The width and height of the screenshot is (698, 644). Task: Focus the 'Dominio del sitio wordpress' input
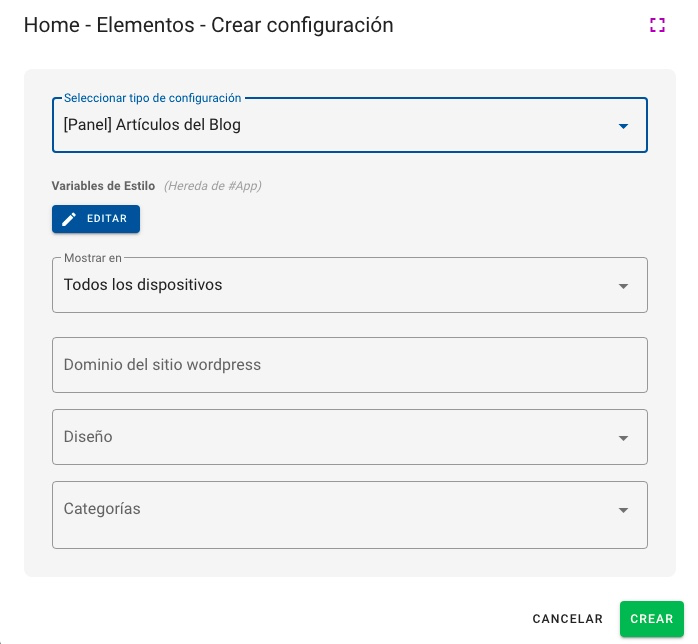coord(349,365)
